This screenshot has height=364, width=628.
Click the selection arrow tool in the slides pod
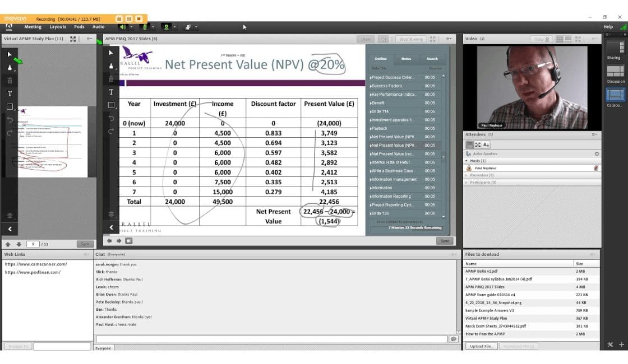(111, 53)
